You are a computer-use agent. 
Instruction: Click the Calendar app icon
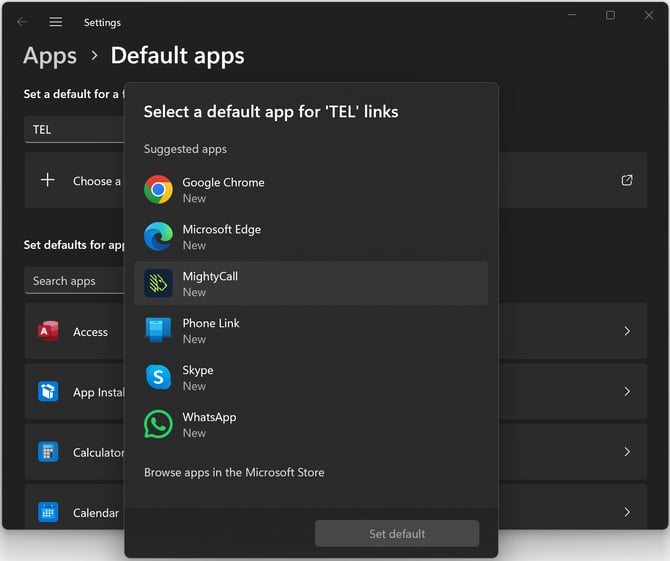pos(48,512)
